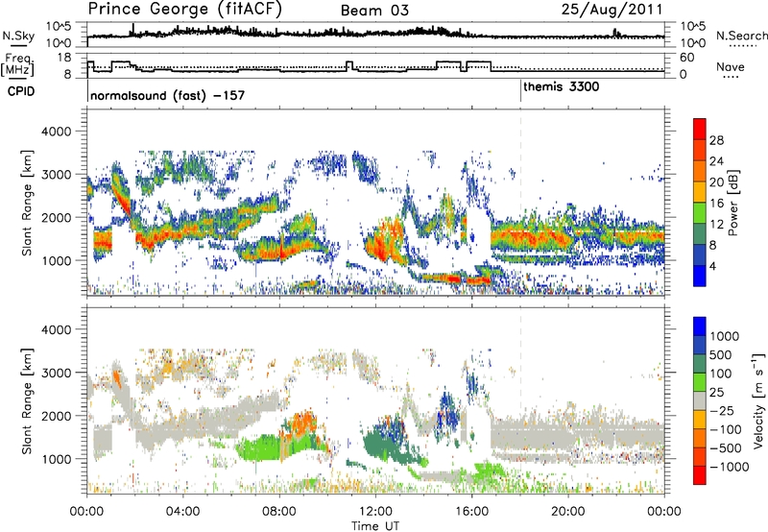Click the red top segment of Power color bar
The image size is (768, 532).
click(700, 129)
